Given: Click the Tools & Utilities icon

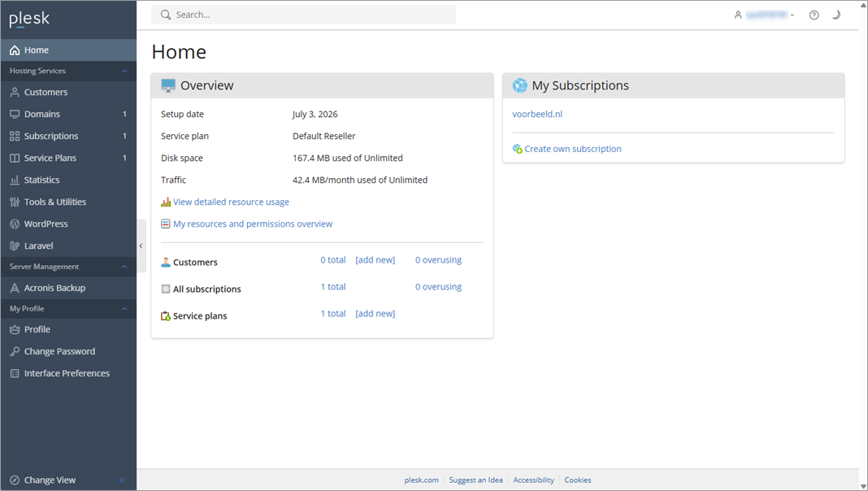Looking at the screenshot, I should pyautogui.click(x=15, y=202).
